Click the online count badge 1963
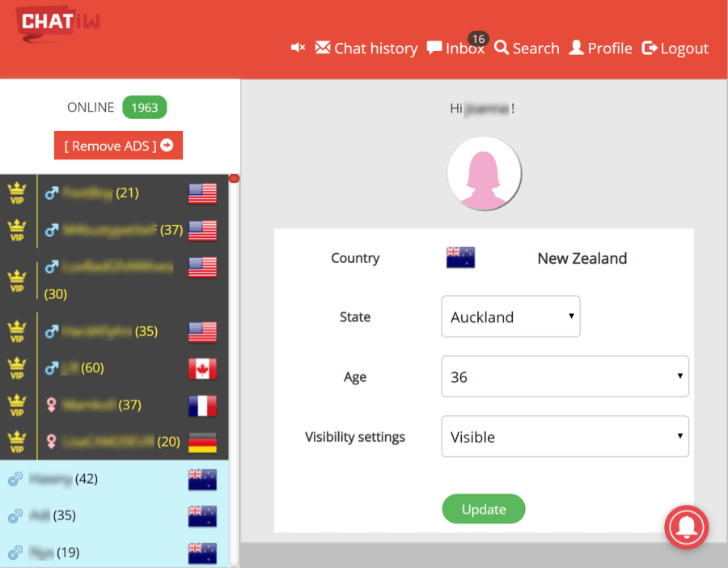 145,108
